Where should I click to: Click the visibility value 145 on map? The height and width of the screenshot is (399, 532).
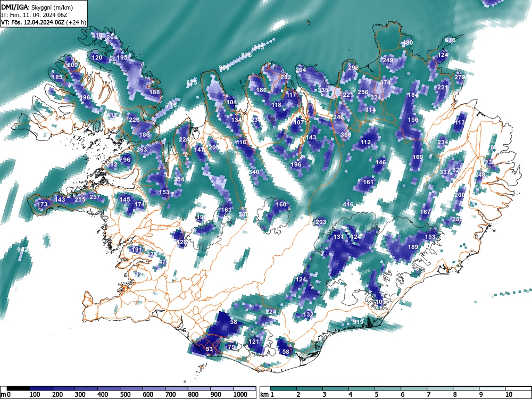125,199
